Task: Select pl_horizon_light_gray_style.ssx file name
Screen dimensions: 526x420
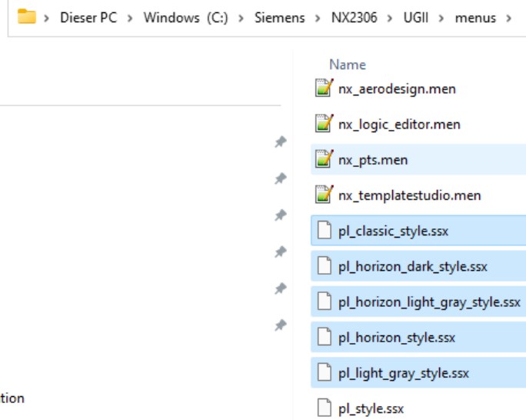Action: click(429, 302)
